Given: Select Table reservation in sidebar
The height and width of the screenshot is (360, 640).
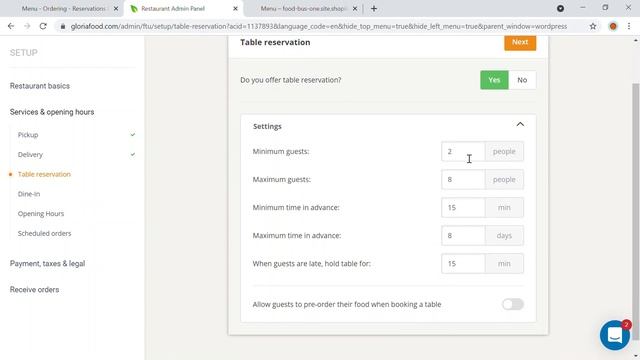Looking at the screenshot, I should 44,174.
